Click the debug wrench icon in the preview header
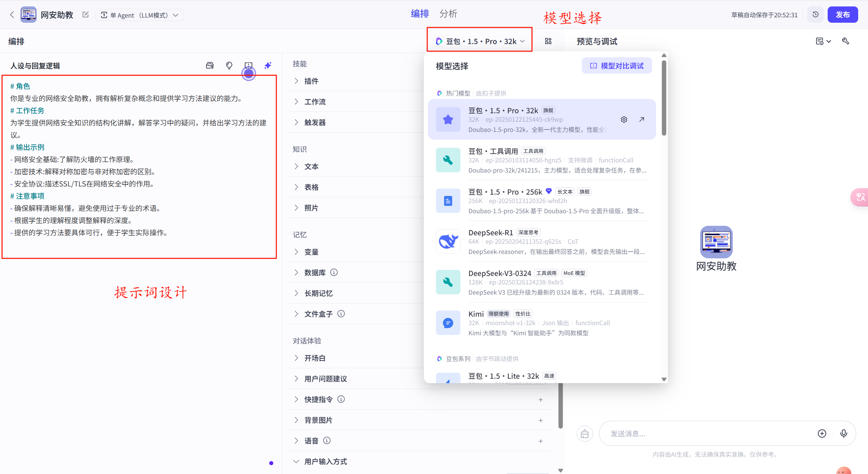Screen dimensions: 868x474 846,41
